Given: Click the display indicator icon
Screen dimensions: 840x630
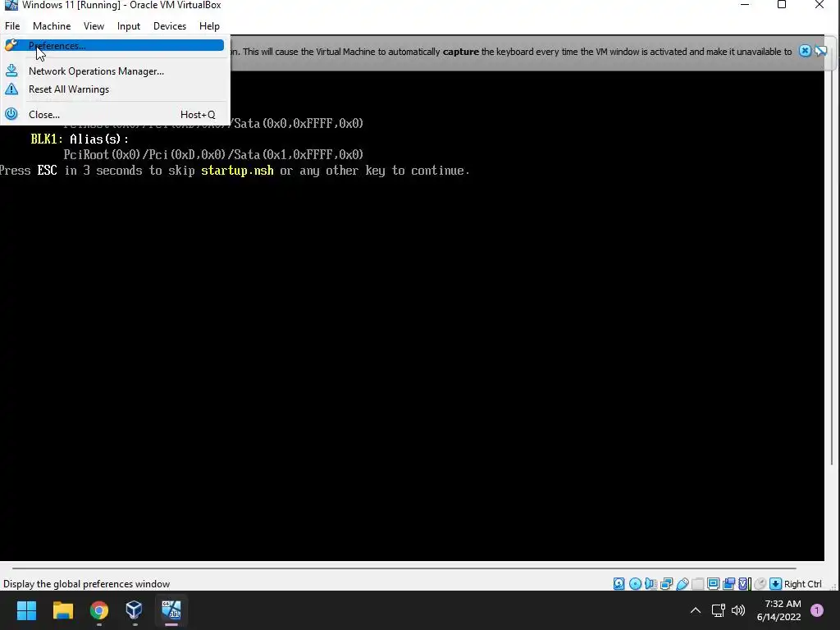Looking at the screenshot, I should [713, 584].
